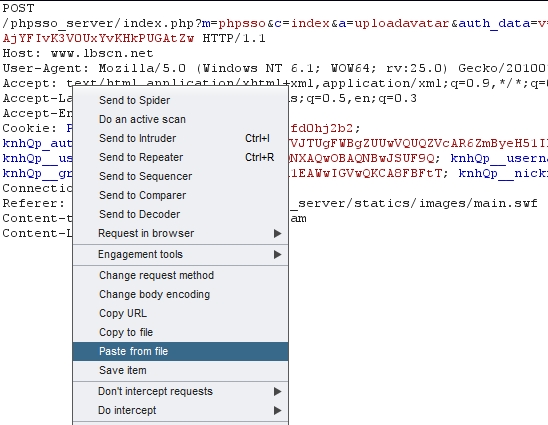Click the POST request line
548x425 pixels.
18,8
